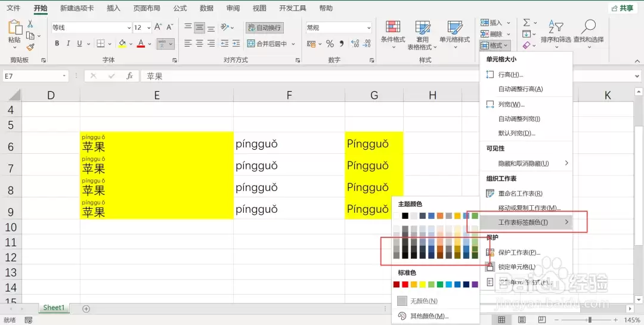Click the text orientation icon
The width and height of the screenshot is (644, 325).
click(x=224, y=27)
